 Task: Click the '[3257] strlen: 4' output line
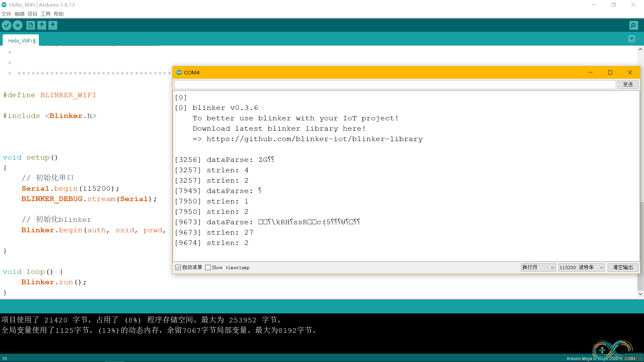[212, 170]
